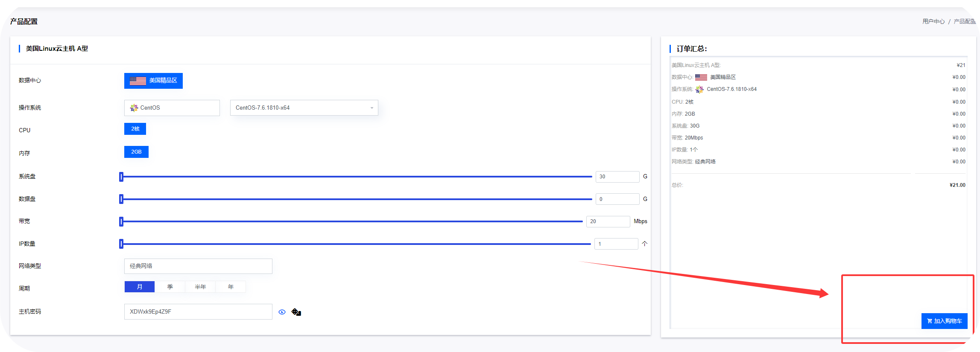
Task: Click the 带宽 slider handle
Action: [121, 221]
